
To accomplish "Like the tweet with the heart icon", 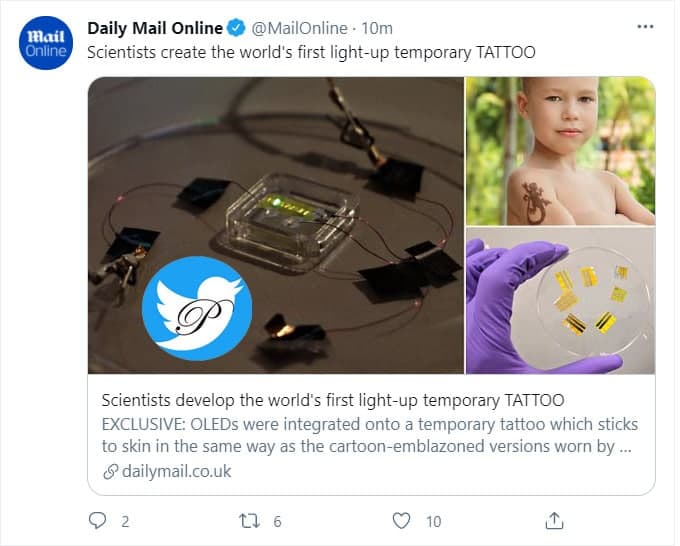I will pos(401,520).
